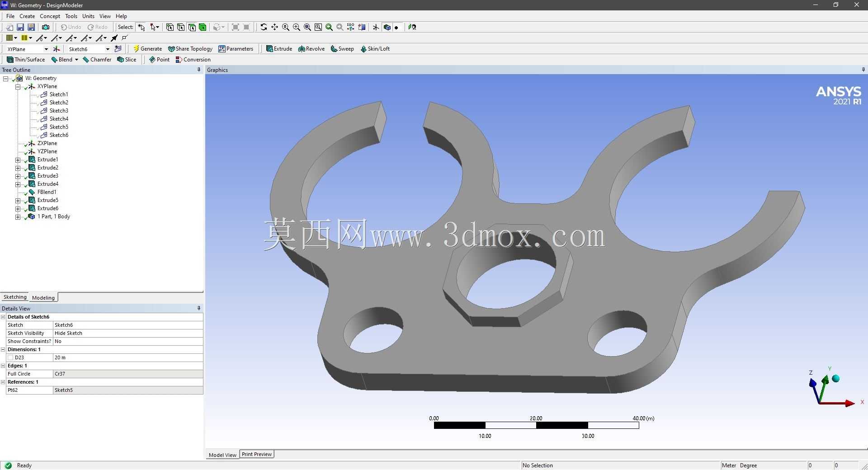Click the face coloring swatch icon
The image size is (868, 470).
[x=9, y=38]
